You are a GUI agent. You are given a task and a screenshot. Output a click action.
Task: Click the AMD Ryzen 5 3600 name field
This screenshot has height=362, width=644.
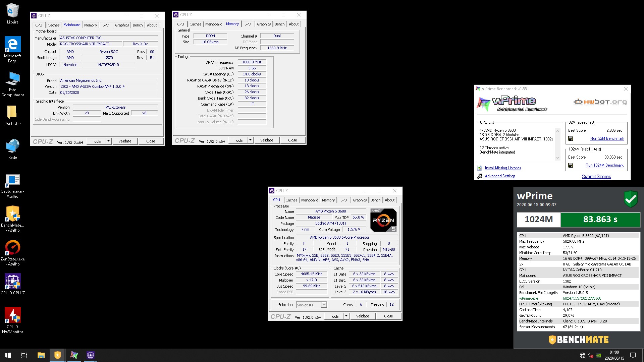pyautogui.click(x=330, y=211)
